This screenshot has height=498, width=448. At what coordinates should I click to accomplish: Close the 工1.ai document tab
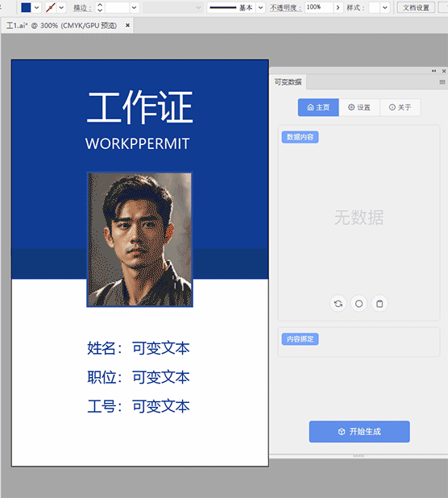tap(127, 26)
